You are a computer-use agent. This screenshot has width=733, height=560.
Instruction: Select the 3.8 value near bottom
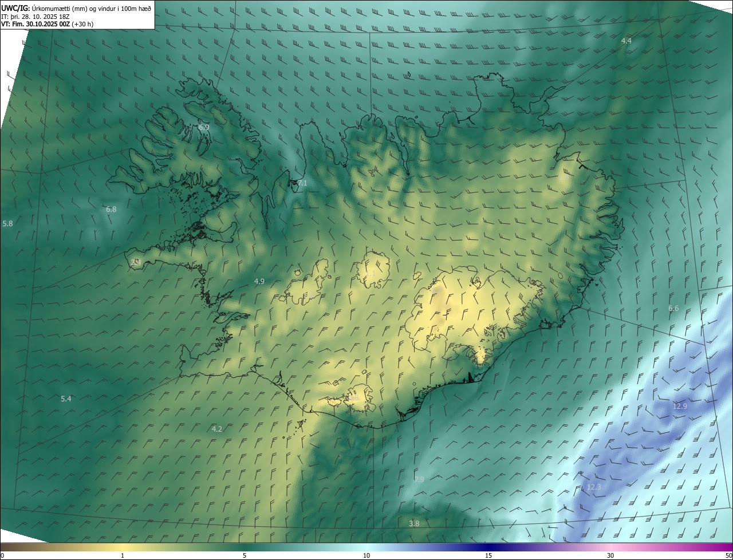coord(414,523)
